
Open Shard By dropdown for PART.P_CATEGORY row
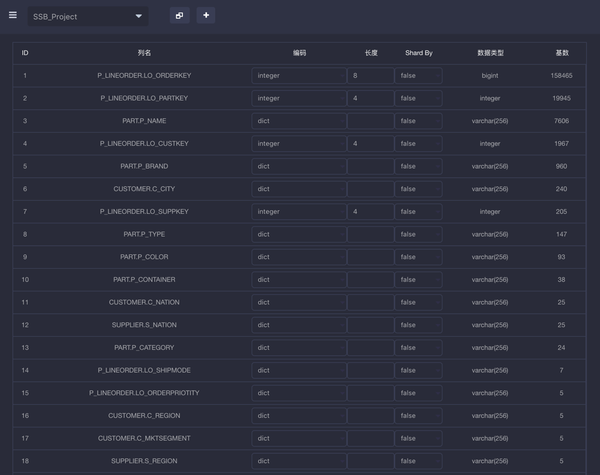click(419, 348)
